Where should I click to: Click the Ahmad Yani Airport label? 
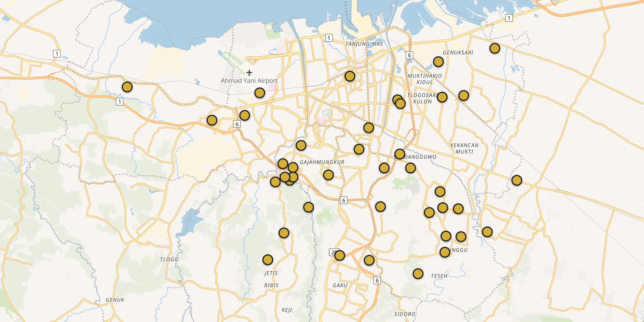(249, 80)
